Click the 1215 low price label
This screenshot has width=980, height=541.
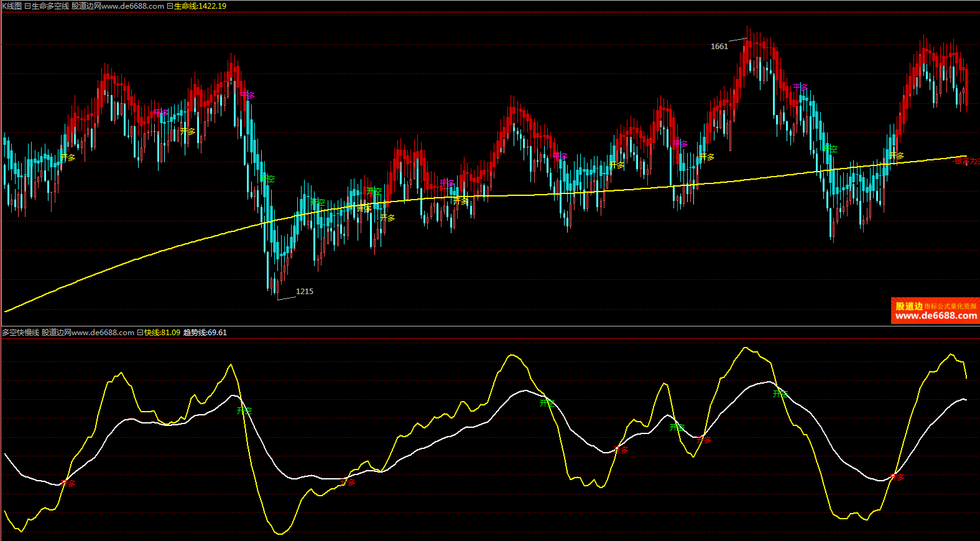[x=304, y=292]
